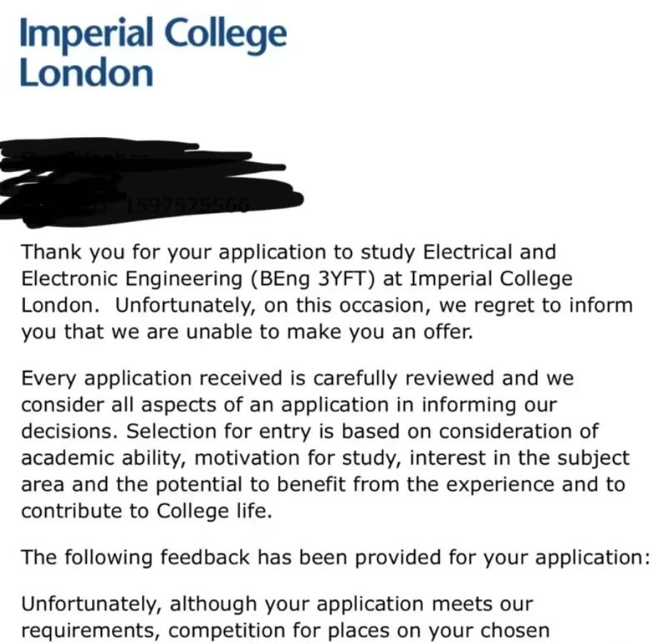This screenshot has height=644, width=655.
Task: Click the blacked-out redacted address block
Action: [x=151, y=183]
